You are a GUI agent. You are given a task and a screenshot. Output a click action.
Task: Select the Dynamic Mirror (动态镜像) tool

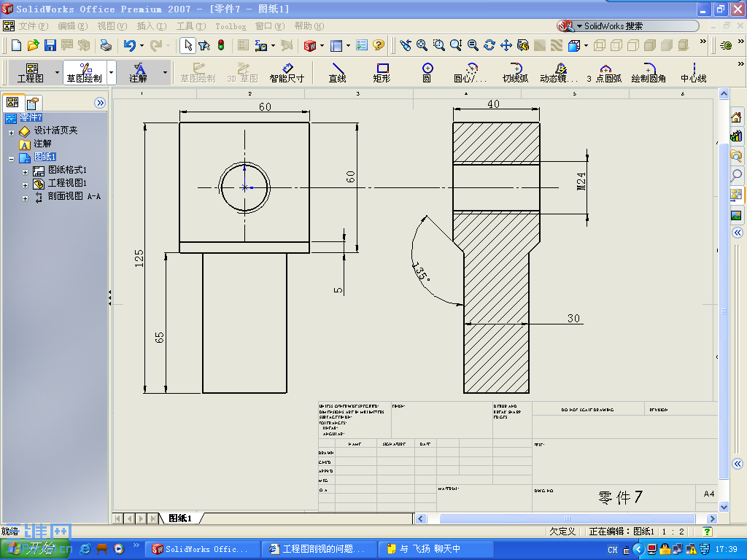pyautogui.click(x=558, y=72)
